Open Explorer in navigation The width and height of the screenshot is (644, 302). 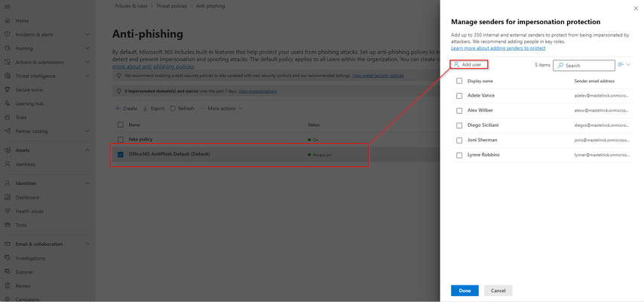(24, 272)
